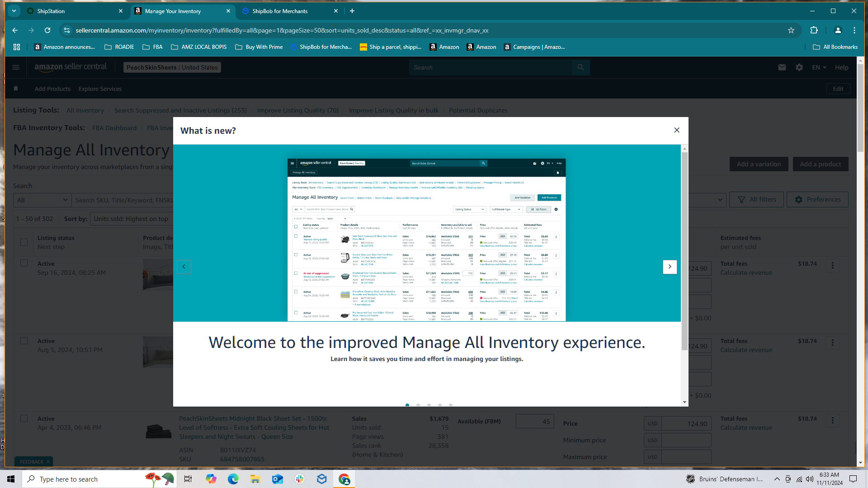This screenshot has height=488, width=868.
Task: Open the Chrome profile icon
Action: 838,30
